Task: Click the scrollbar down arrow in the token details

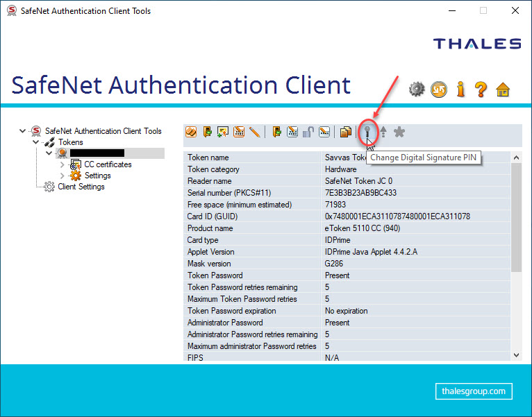Action: pos(516,355)
